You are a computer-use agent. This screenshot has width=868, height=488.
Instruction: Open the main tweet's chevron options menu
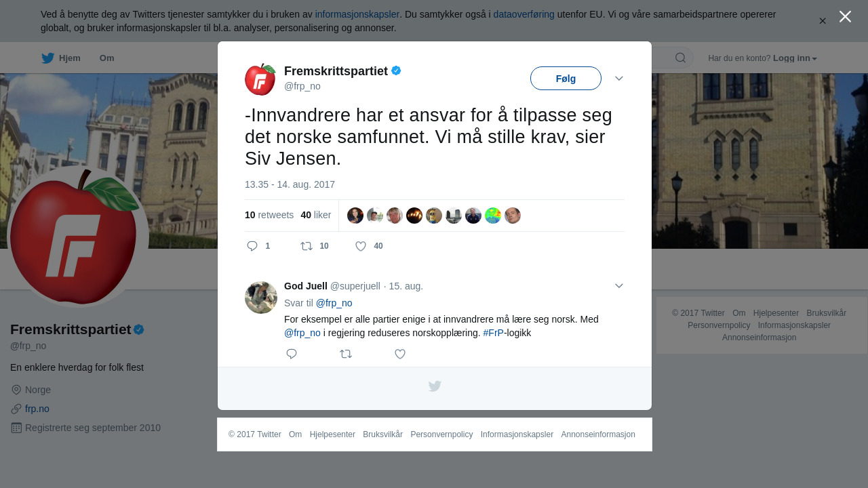point(619,79)
